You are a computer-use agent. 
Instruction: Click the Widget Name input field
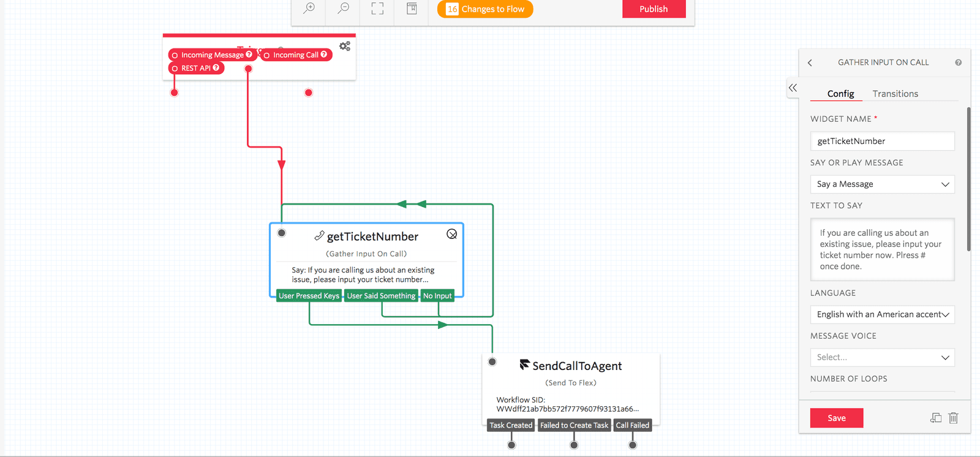[x=882, y=141]
